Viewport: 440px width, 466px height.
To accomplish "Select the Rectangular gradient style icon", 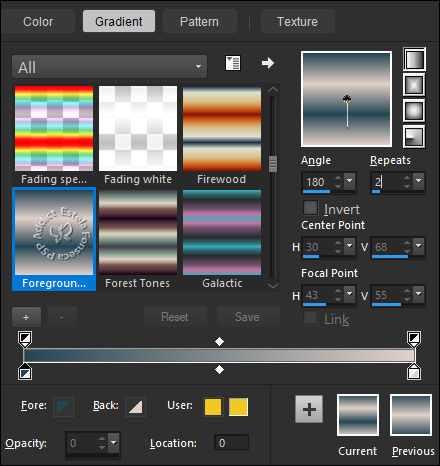I will 414,85.
